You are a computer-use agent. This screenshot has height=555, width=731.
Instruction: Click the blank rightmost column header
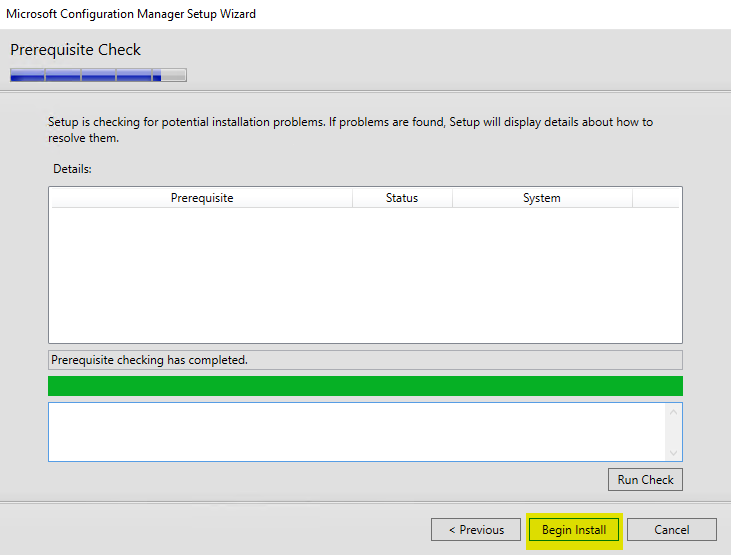[x=656, y=198]
